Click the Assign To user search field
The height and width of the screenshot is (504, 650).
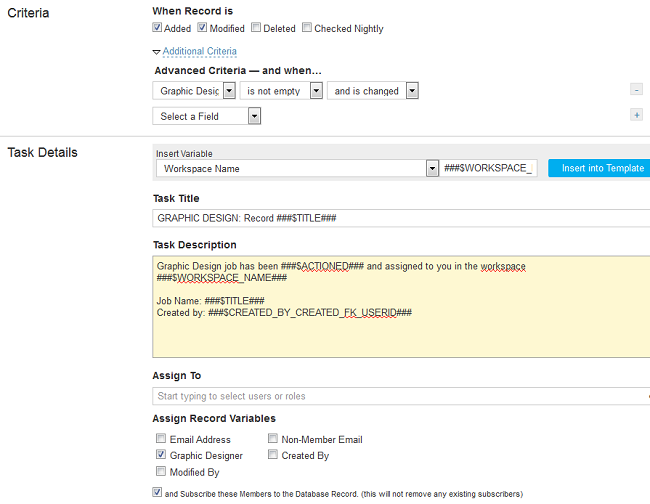(400, 396)
